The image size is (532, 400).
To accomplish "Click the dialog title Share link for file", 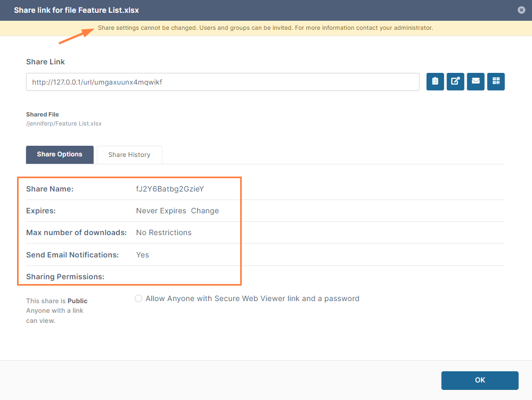I will [x=76, y=10].
